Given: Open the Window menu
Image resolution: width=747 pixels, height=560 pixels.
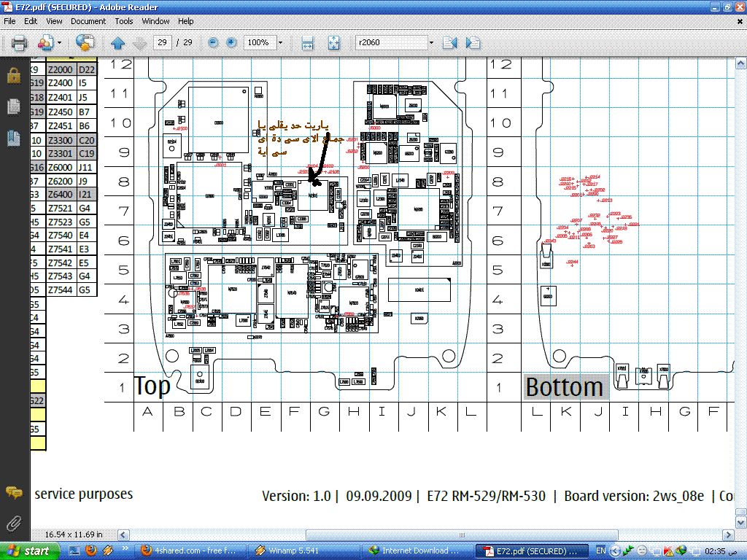Looking at the screenshot, I should [x=155, y=21].
